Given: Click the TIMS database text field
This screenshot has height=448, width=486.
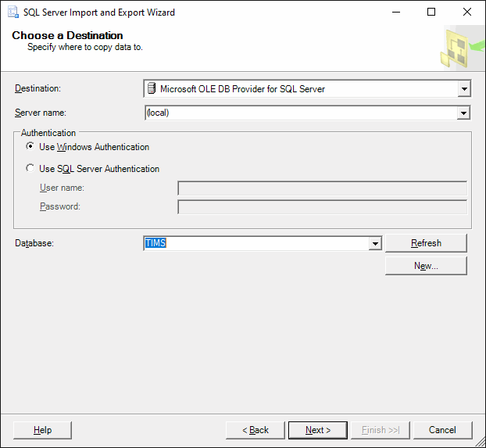Looking at the screenshot, I should pyautogui.click(x=256, y=243).
